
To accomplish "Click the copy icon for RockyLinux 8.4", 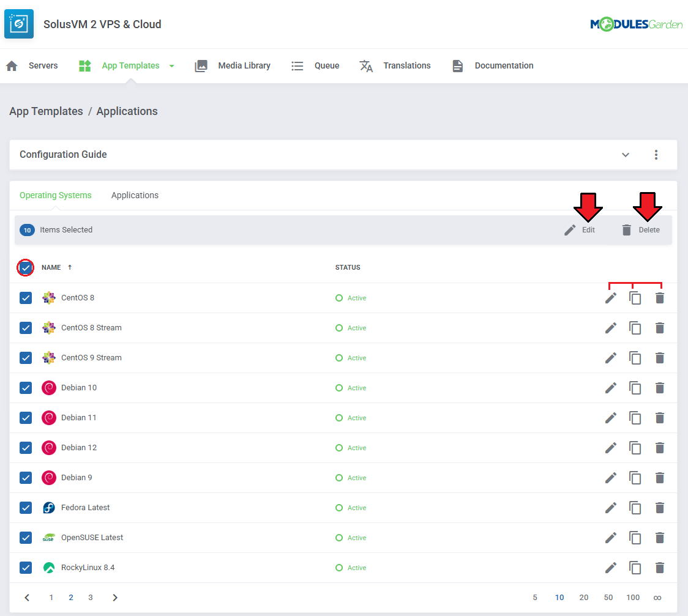I will pyautogui.click(x=635, y=568).
